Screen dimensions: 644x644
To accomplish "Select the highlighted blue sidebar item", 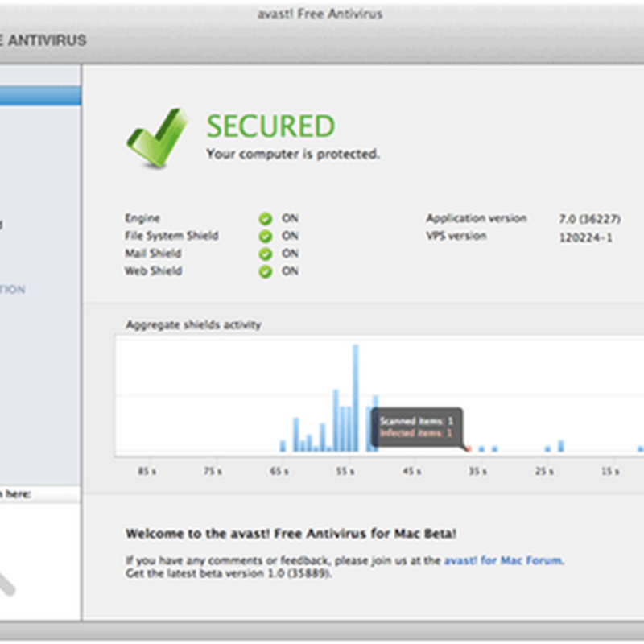I will click(x=40, y=95).
